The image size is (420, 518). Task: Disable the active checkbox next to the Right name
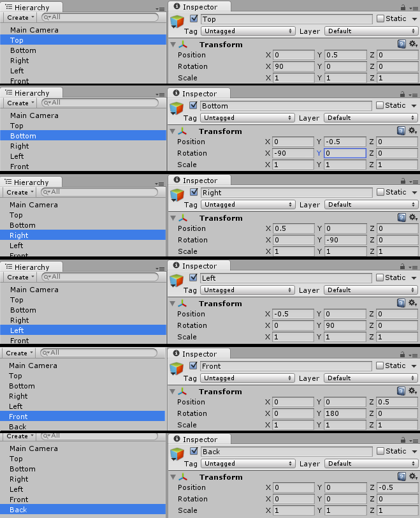(x=194, y=192)
